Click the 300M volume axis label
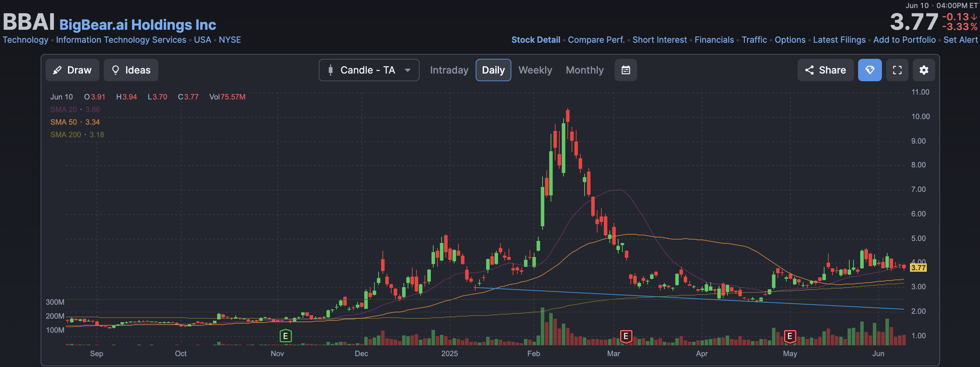Screen dimensions: 980x367 click(x=55, y=302)
